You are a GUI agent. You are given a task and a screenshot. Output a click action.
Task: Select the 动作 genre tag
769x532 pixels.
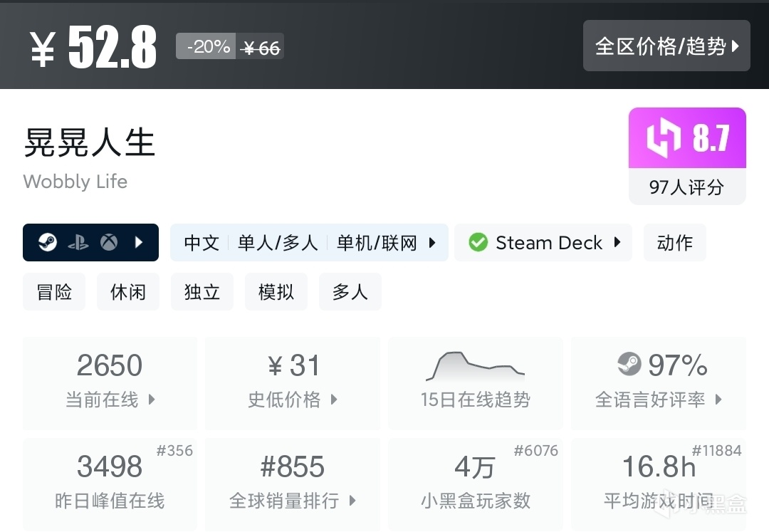click(x=674, y=243)
